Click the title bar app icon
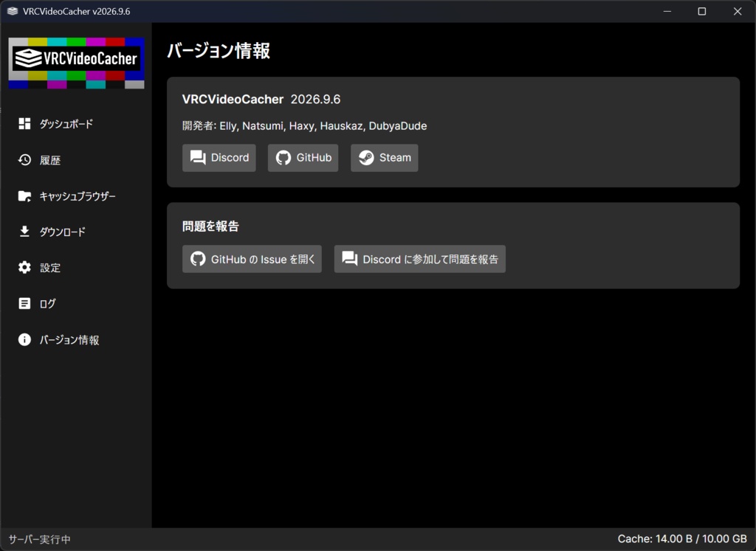This screenshot has width=756, height=551. (13, 11)
